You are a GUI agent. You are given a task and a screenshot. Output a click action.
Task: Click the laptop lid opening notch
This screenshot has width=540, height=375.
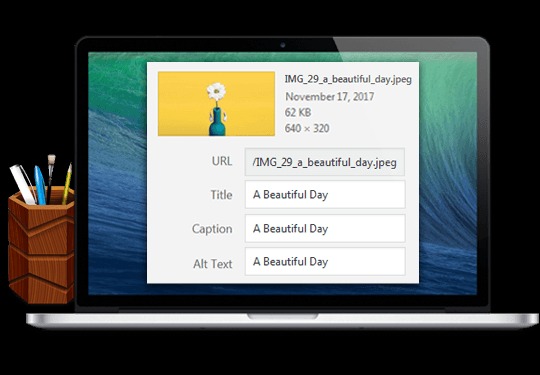pyautogui.click(x=282, y=316)
